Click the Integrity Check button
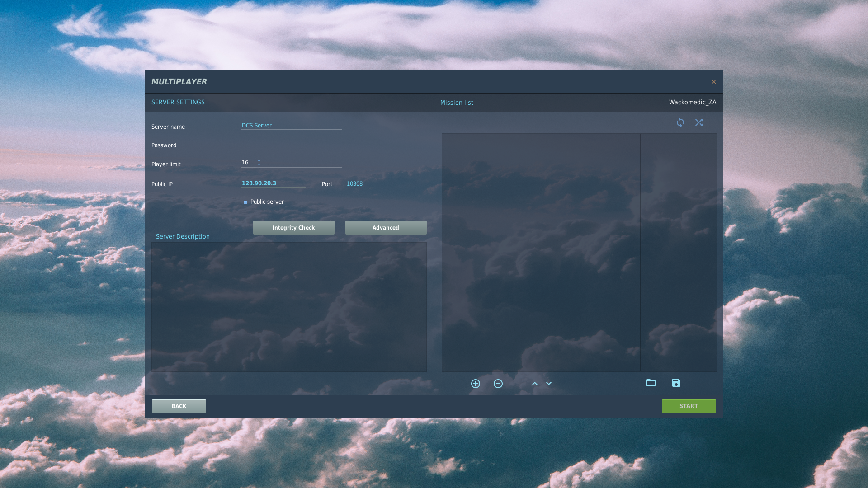This screenshot has width=868, height=488. [x=294, y=228]
